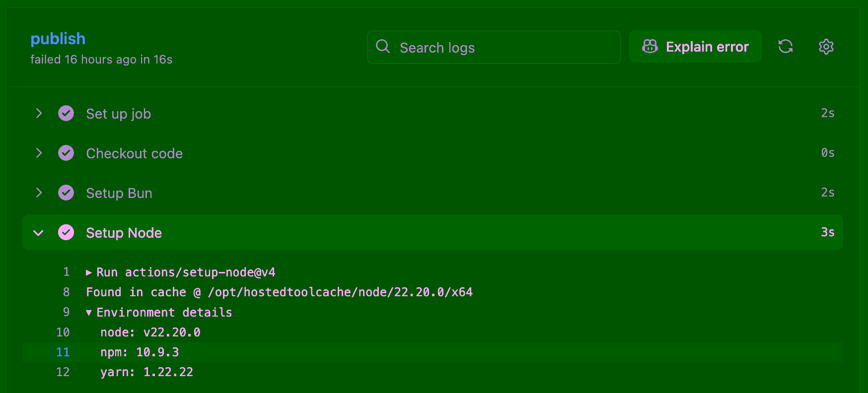
Task: Click the success checkmark beside Set up job
Action: click(x=66, y=113)
